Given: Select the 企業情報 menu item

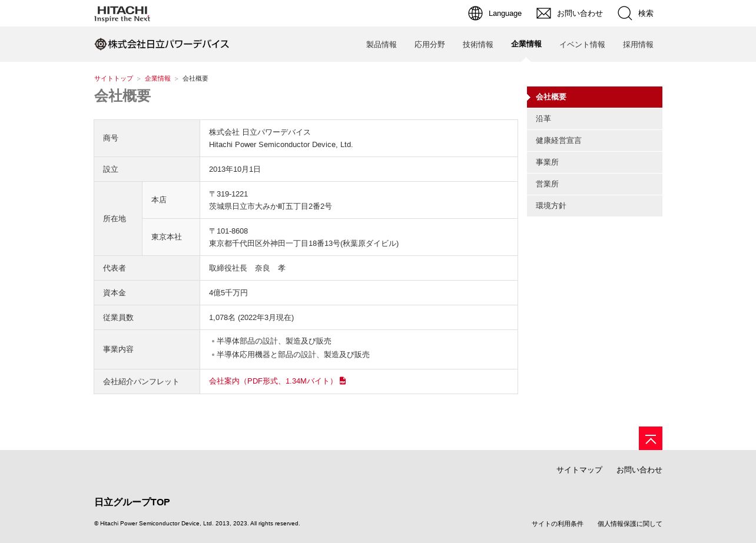Looking at the screenshot, I should (526, 44).
